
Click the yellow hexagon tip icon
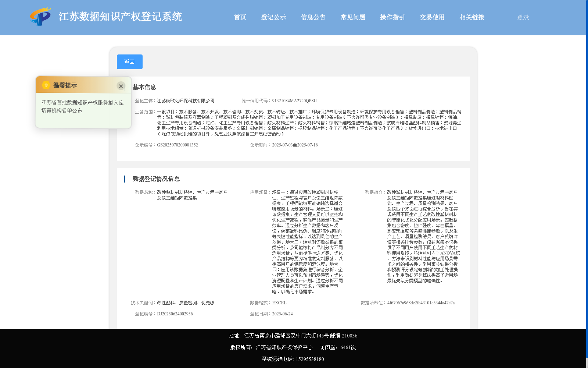(x=46, y=85)
